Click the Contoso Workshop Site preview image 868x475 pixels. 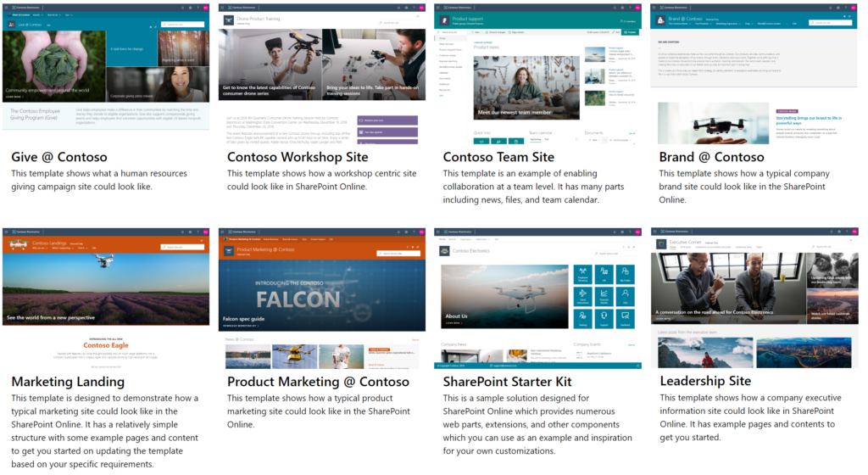pyautogui.click(x=322, y=68)
